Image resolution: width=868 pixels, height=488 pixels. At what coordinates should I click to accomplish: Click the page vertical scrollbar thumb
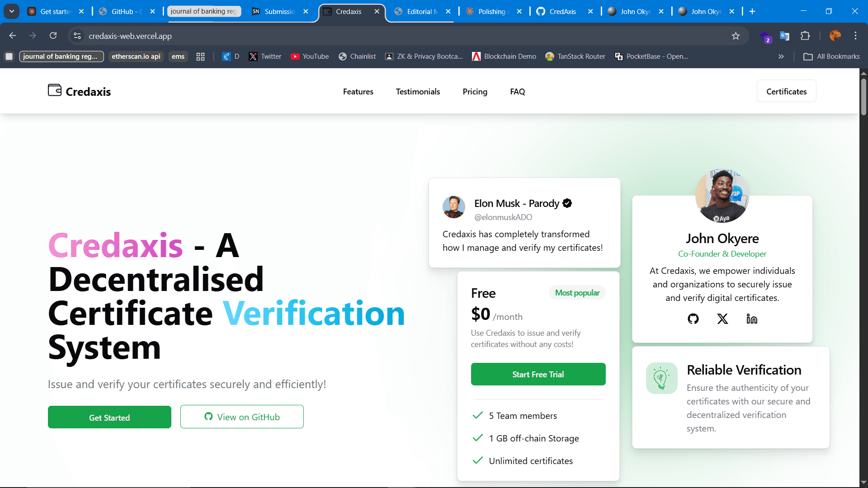863,97
